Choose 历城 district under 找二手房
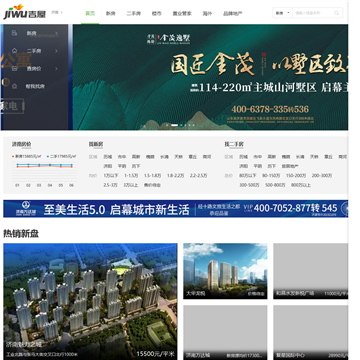 (243, 157)
